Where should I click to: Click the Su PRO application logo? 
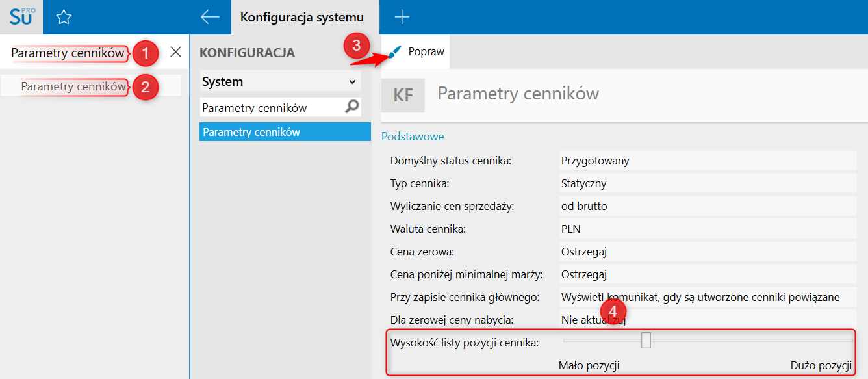click(21, 17)
